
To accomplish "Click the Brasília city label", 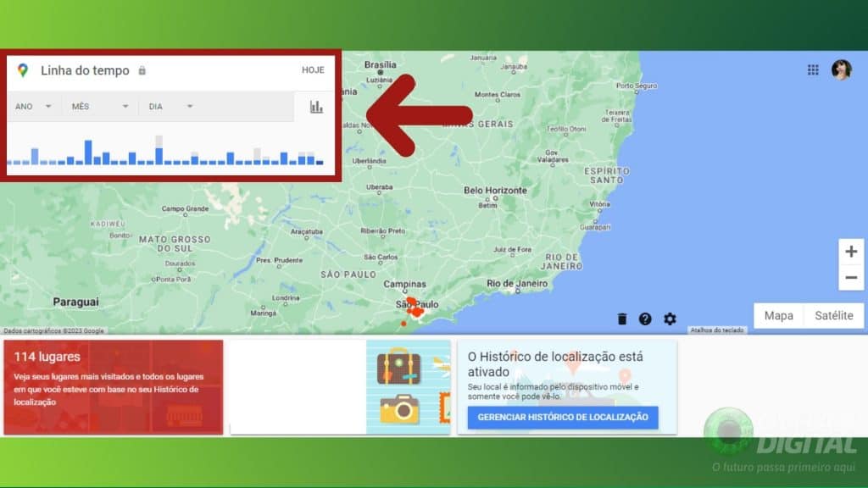I will [381, 64].
